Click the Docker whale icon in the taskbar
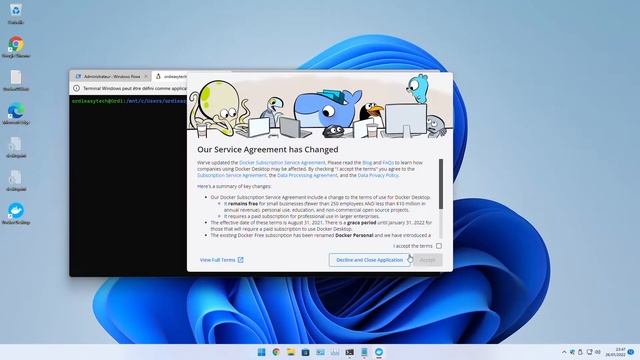 (379, 352)
